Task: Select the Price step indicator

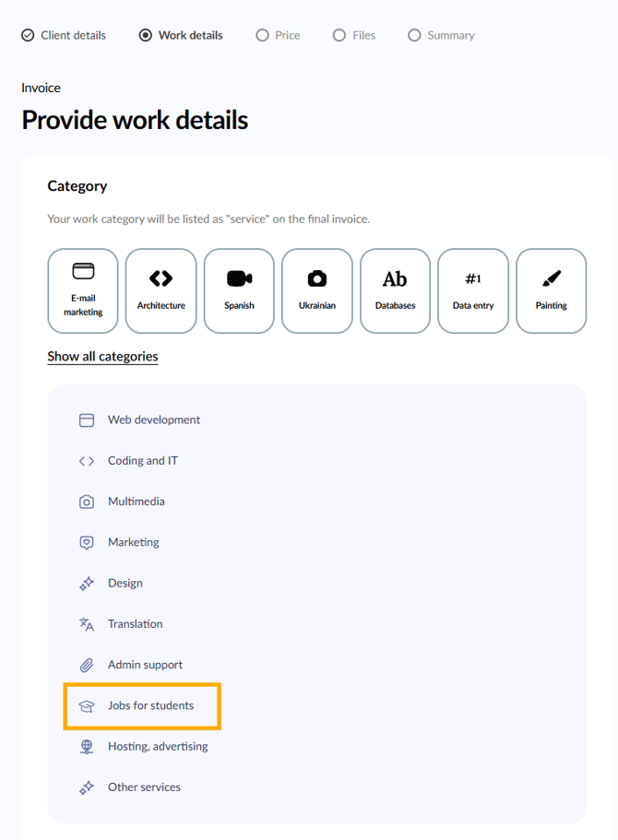Action: pyautogui.click(x=278, y=35)
